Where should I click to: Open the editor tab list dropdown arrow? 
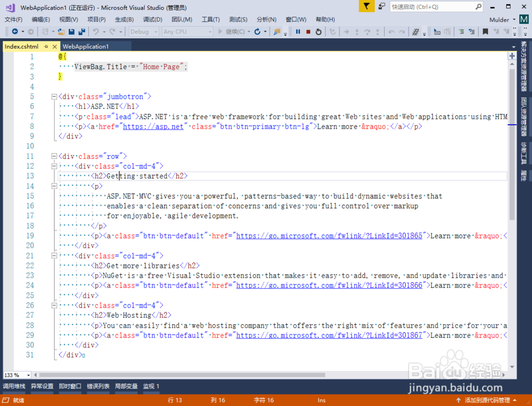click(x=513, y=47)
